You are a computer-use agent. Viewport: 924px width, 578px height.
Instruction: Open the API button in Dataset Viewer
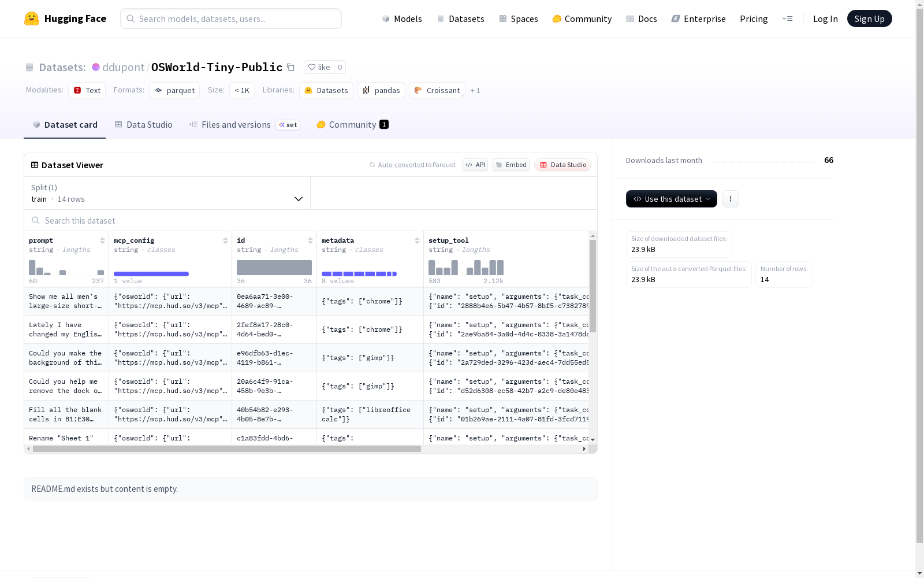click(475, 165)
